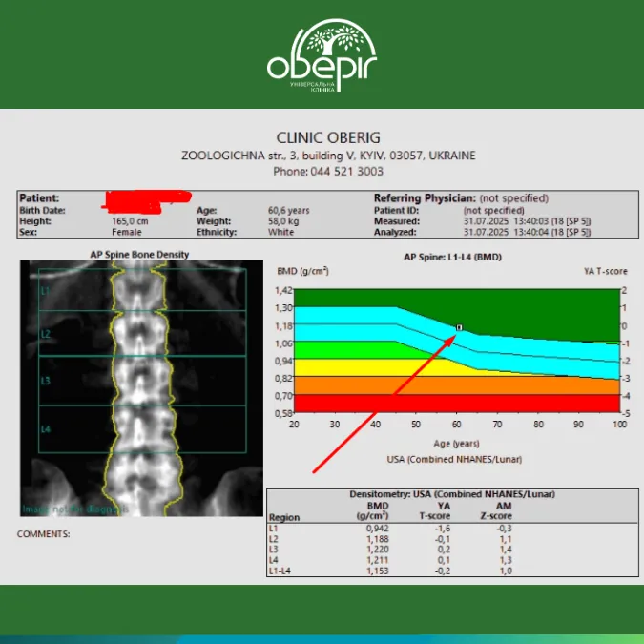Click the L4 vertebra label on spine scan
Viewport: 644px width, 644px height.
pos(45,430)
